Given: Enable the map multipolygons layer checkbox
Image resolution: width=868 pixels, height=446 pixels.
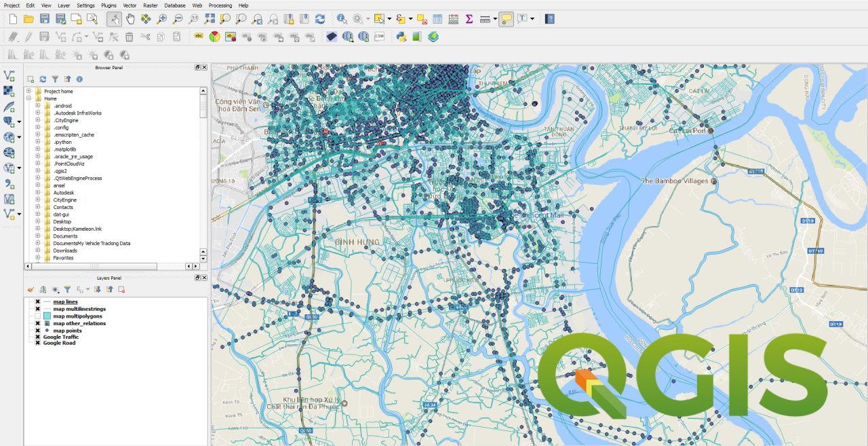Looking at the screenshot, I should point(38,316).
